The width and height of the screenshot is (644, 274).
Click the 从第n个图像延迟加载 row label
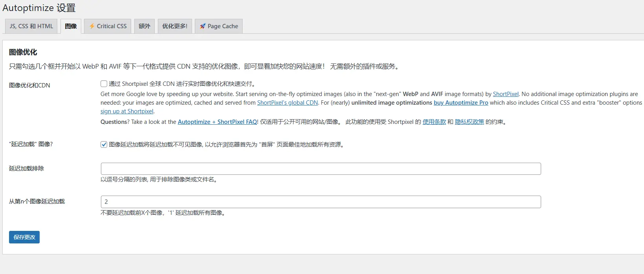click(x=37, y=201)
